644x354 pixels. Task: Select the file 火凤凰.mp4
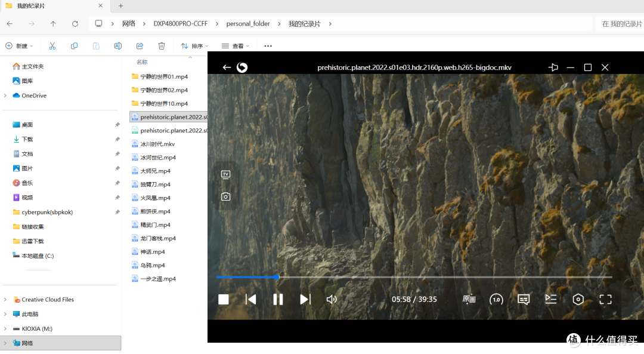point(151,198)
